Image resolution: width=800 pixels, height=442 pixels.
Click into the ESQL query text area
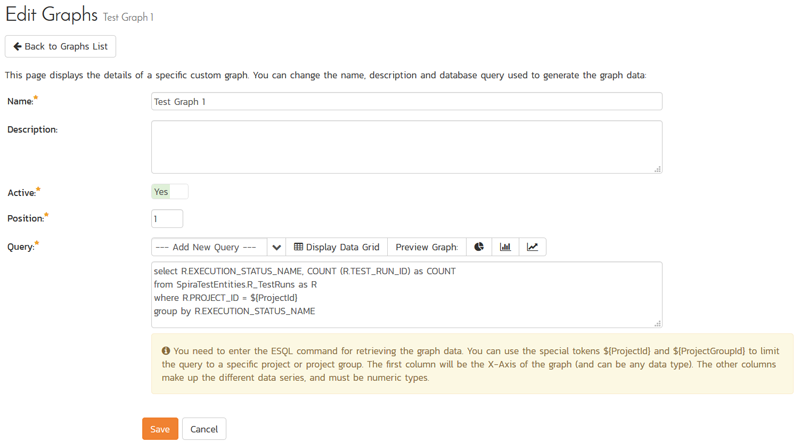tap(406, 294)
